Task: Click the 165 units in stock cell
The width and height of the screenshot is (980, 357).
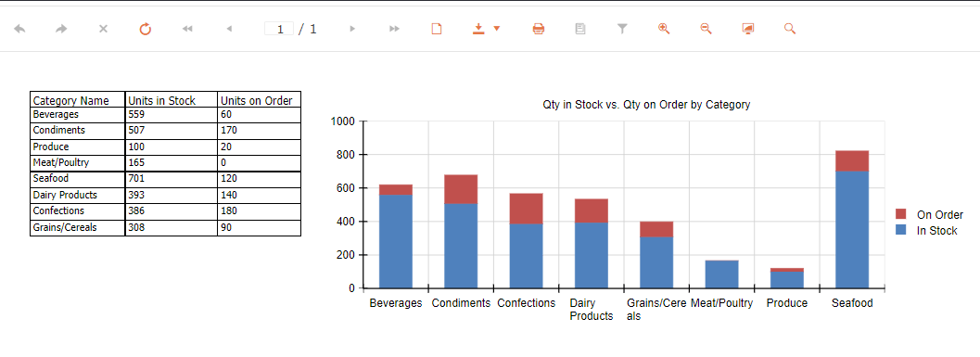Action: click(x=172, y=163)
